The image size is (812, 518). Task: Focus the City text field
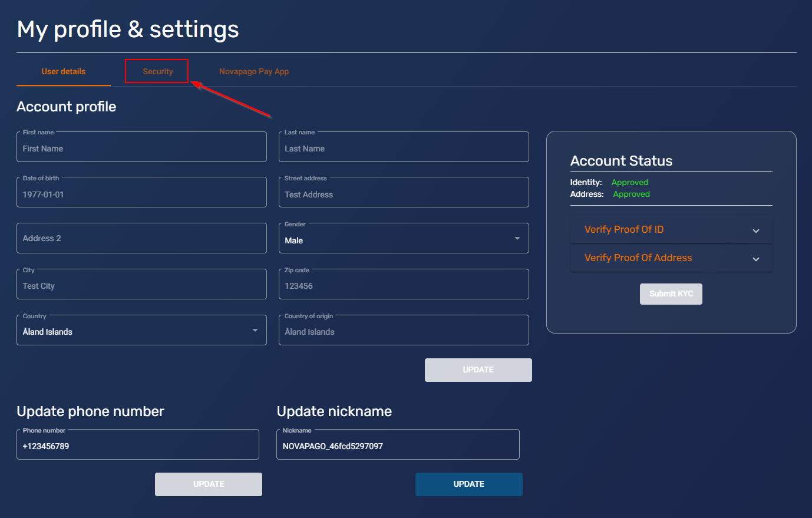coord(141,285)
